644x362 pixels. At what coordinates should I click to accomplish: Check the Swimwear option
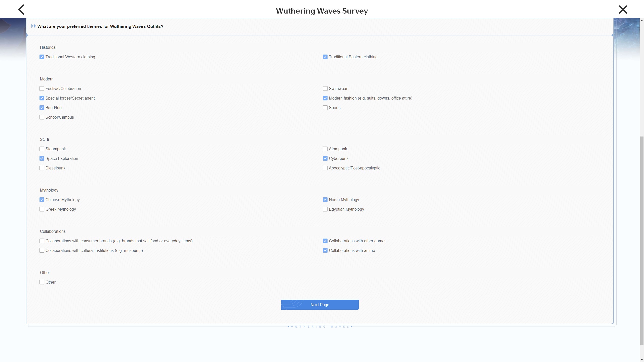point(325,89)
